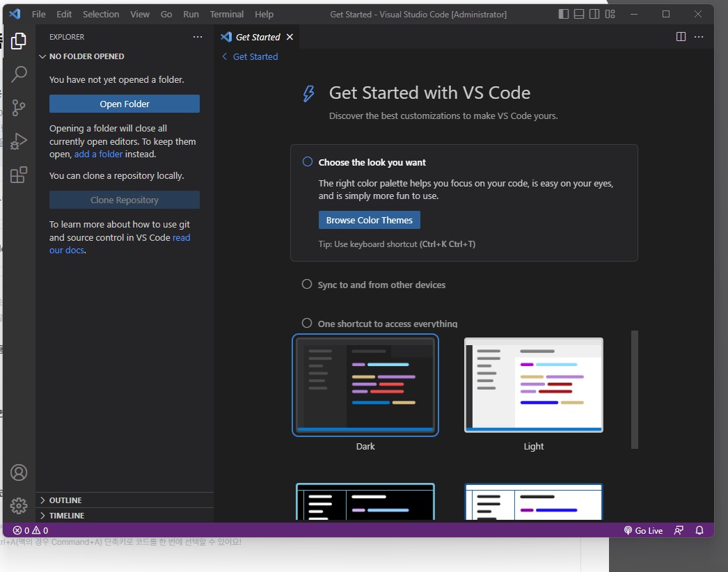Open the Accounts icon in activity bar
The width and height of the screenshot is (728, 572).
(x=19, y=472)
